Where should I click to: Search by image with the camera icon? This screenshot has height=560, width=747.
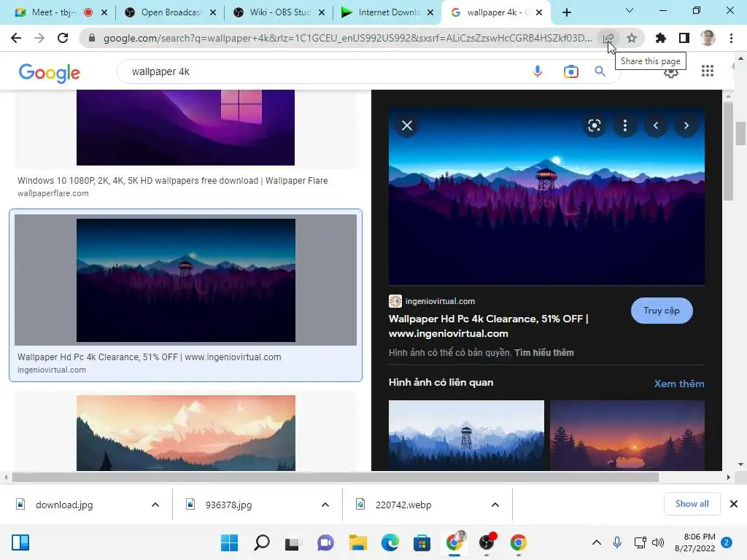[570, 71]
